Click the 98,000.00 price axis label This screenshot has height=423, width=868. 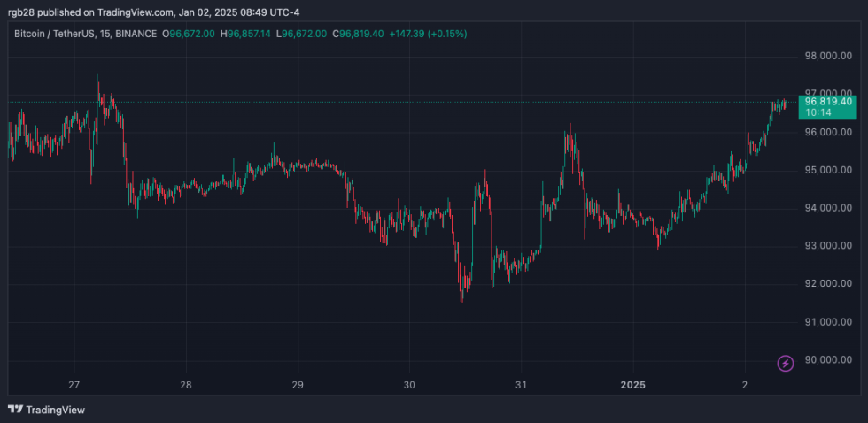coord(828,56)
